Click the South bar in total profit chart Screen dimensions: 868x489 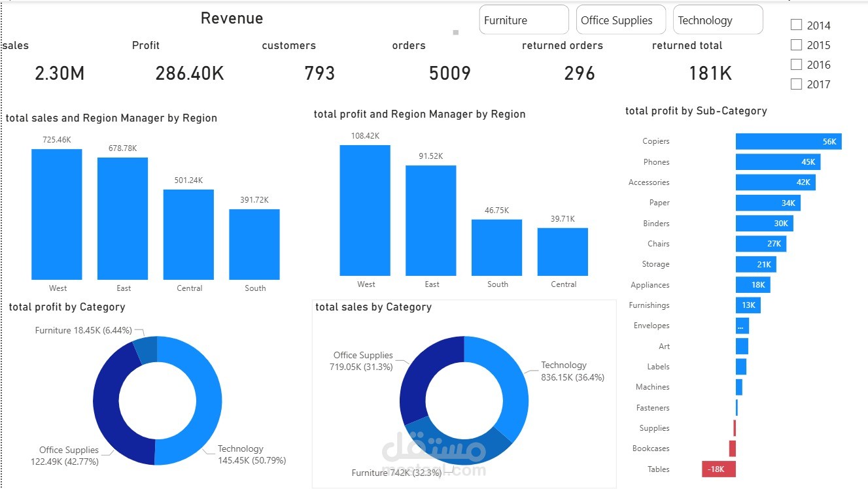(x=497, y=248)
